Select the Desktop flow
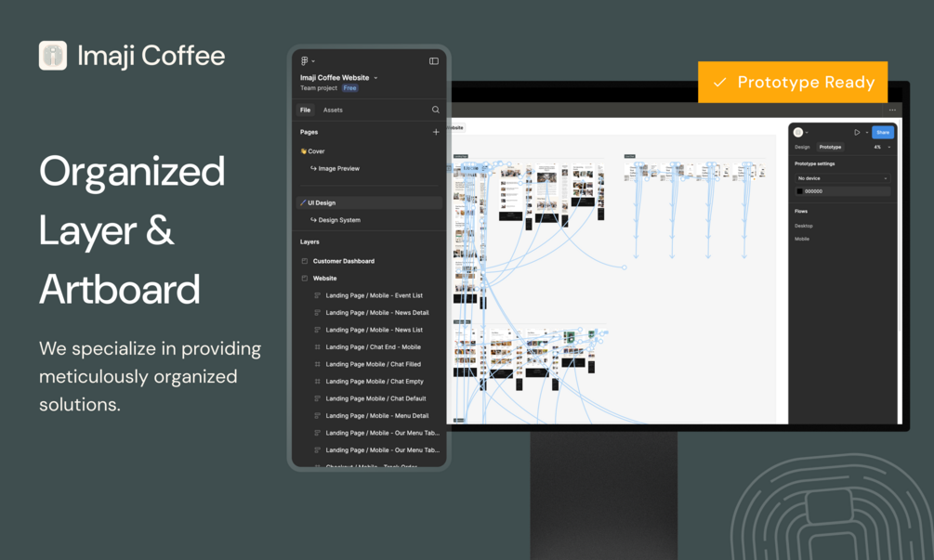 [804, 227]
